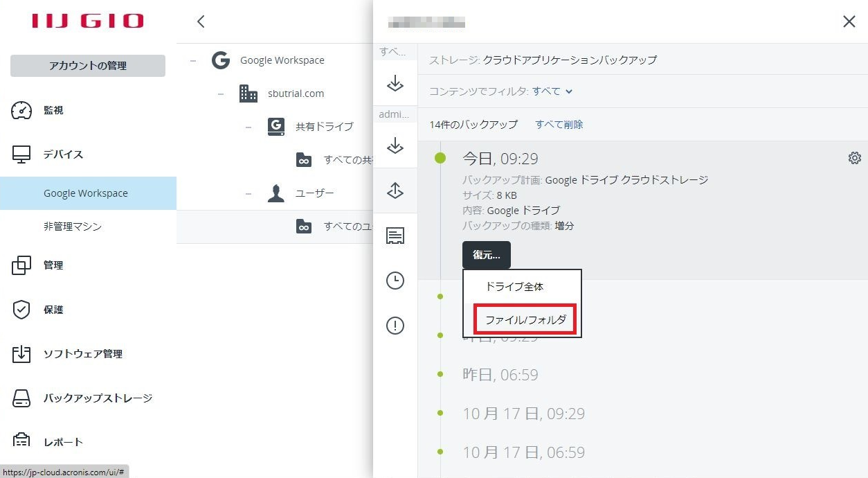Screen dimensions: 868x478
Task: Click the ソフトウェア管理 download box icon
Action: pyautogui.click(x=21, y=354)
